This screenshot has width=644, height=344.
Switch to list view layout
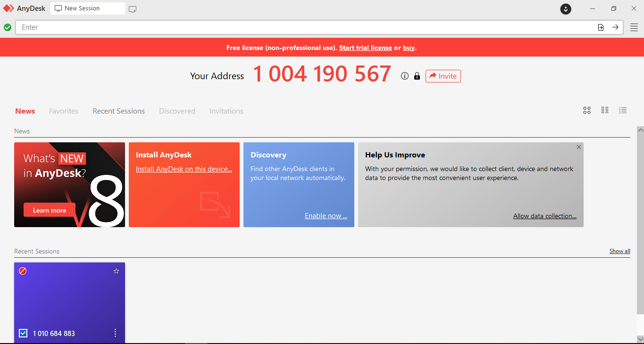tap(623, 110)
